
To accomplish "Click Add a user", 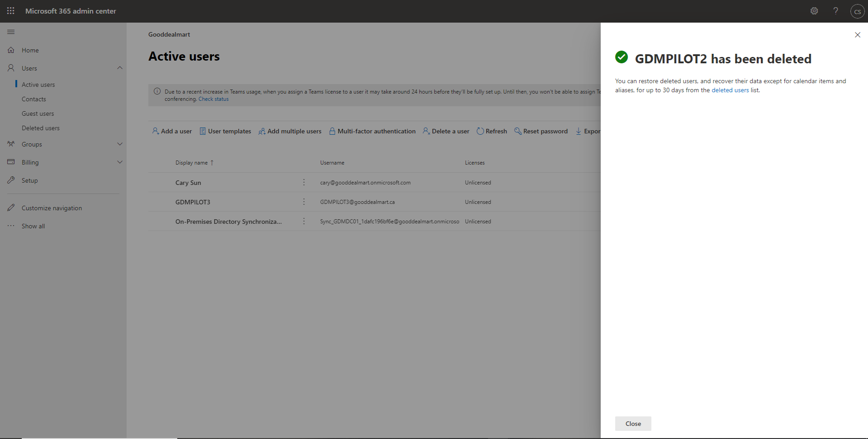I will pos(172,131).
